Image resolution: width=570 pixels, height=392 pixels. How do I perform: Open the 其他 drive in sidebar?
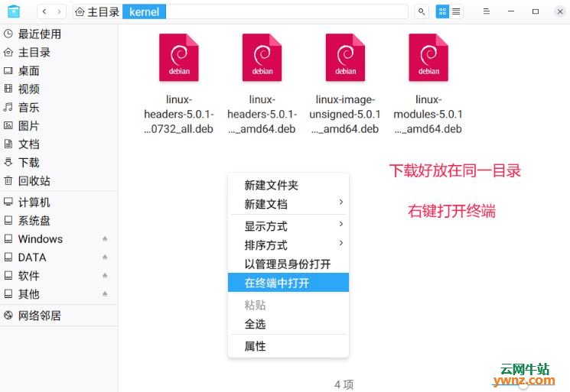click(x=59, y=293)
